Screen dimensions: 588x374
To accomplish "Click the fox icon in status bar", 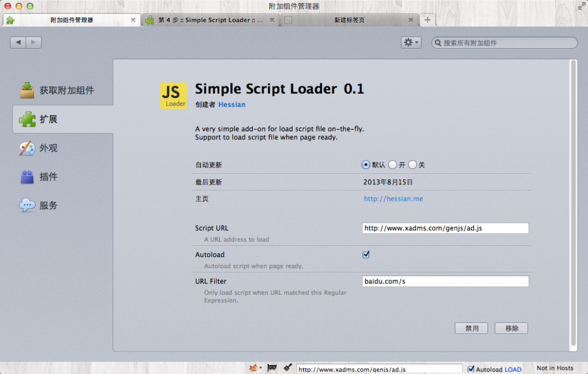I will pyautogui.click(x=253, y=368).
